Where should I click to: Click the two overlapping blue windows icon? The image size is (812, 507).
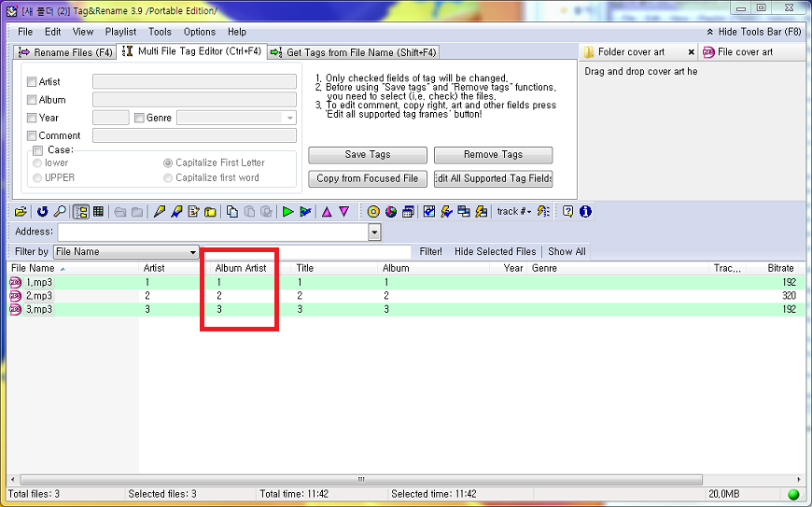[x=464, y=211]
